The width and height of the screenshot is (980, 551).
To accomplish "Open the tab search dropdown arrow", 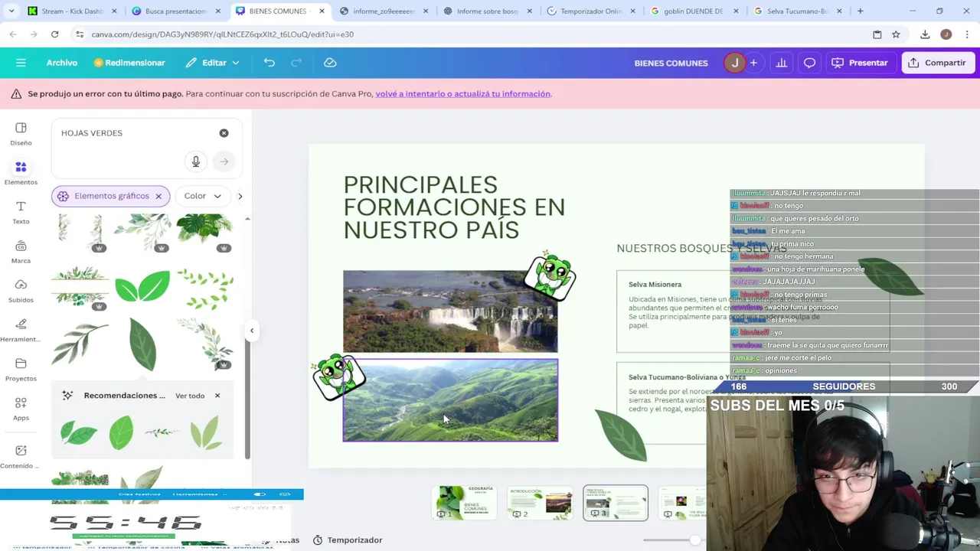I will click(x=11, y=11).
